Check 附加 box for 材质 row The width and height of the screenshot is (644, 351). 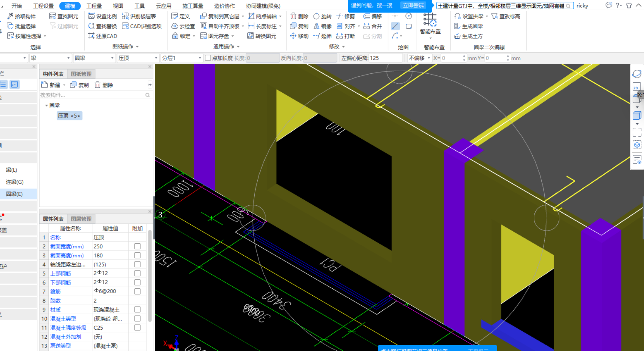pos(137,309)
